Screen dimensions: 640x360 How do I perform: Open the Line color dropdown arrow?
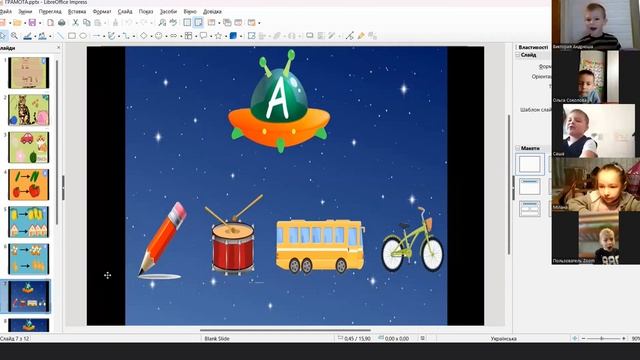(x=35, y=36)
